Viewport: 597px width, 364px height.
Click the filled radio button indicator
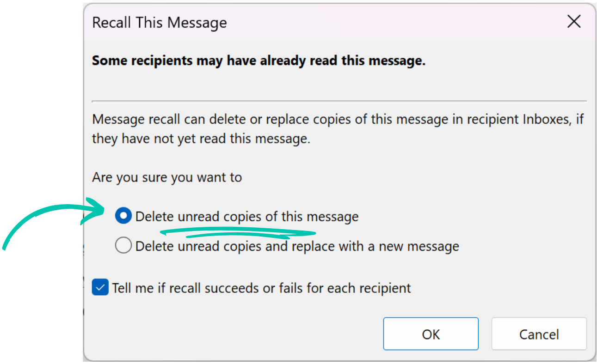pyautogui.click(x=123, y=215)
